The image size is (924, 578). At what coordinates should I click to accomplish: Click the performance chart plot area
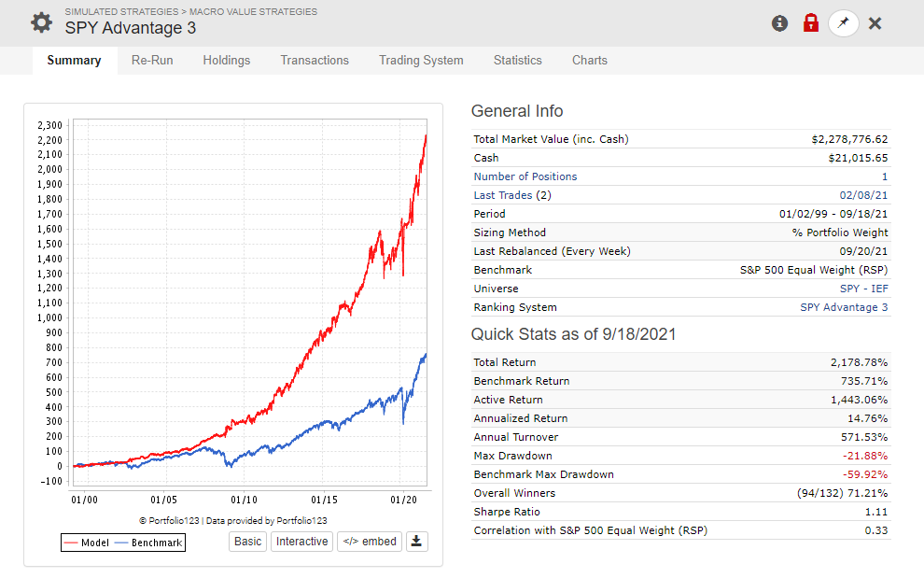(x=248, y=302)
